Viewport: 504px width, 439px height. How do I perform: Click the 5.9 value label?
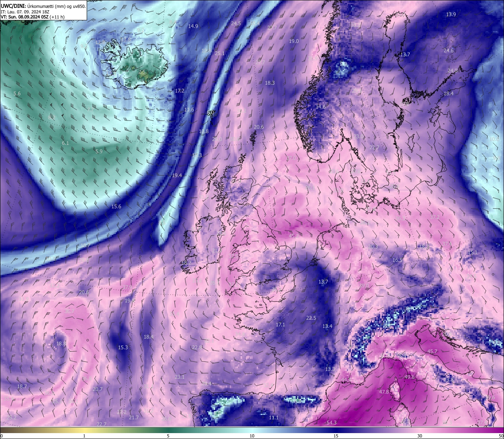99,152
